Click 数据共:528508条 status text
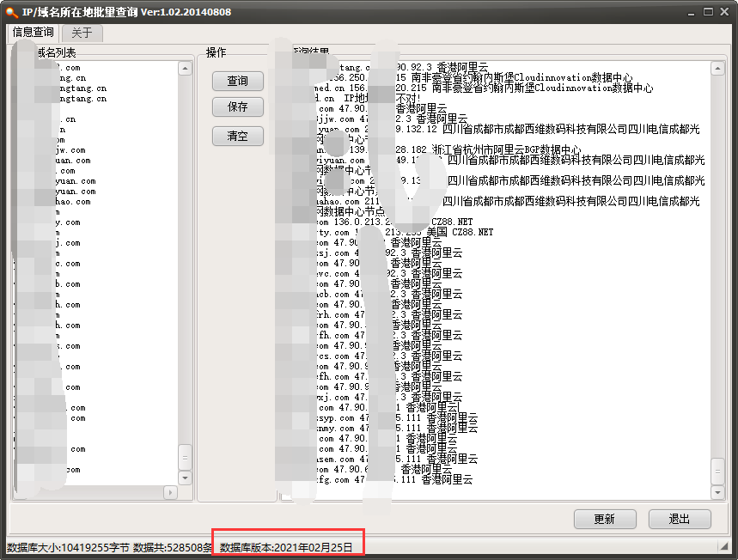 [173, 548]
